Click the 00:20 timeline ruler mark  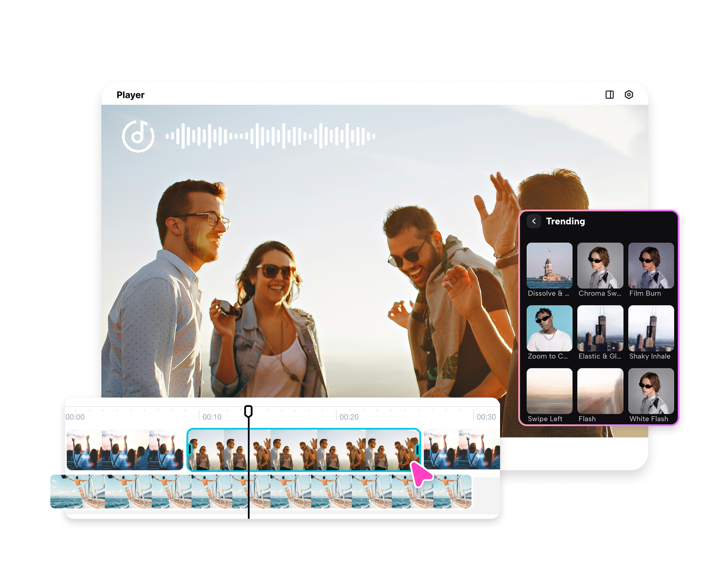point(349,417)
